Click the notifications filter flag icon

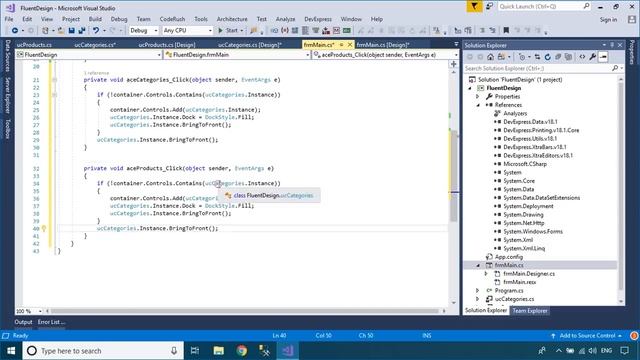(474, 7)
